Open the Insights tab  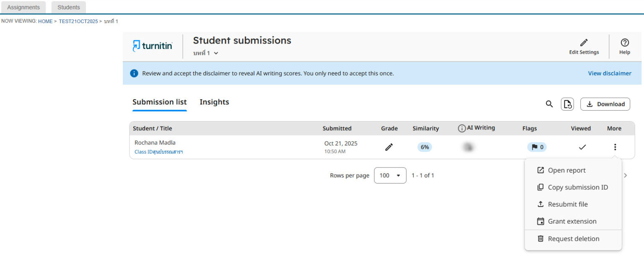(214, 102)
